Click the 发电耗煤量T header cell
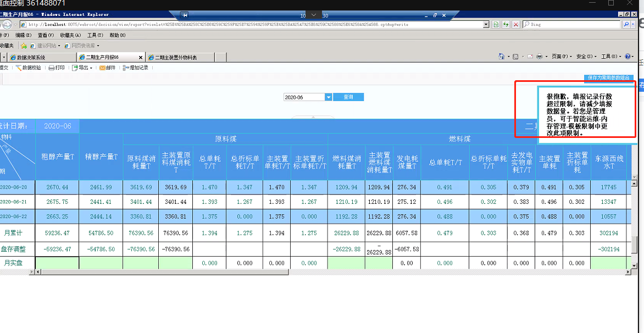The width and height of the screenshot is (644, 333). click(407, 162)
